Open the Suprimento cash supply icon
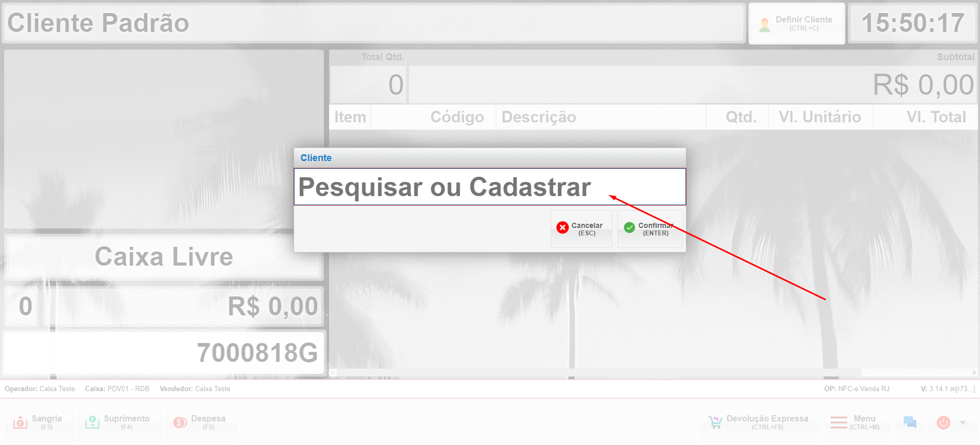Viewport: 980px width, 445px height. click(92, 422)
